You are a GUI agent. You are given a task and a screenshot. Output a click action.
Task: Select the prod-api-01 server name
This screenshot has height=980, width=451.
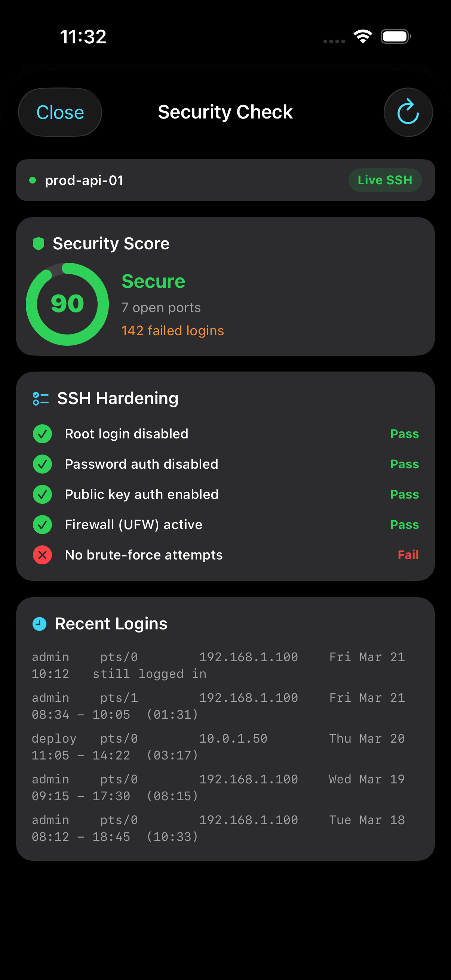coord(84,180)
